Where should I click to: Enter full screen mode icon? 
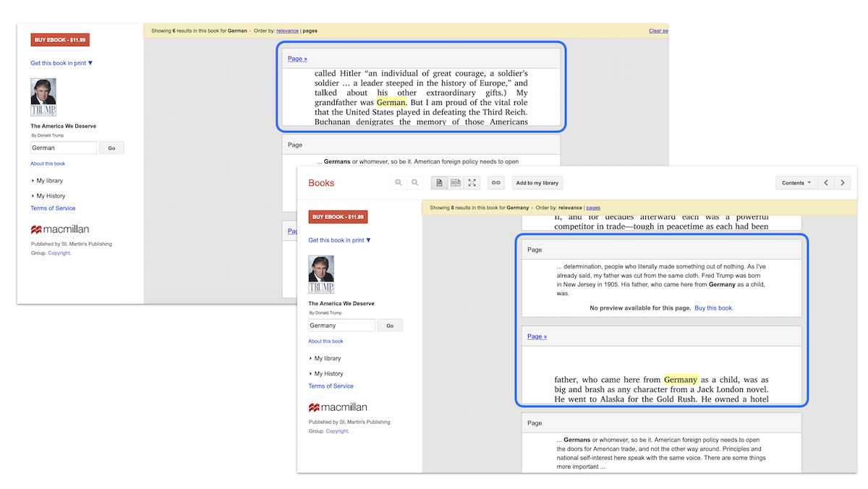click(472, 183)
